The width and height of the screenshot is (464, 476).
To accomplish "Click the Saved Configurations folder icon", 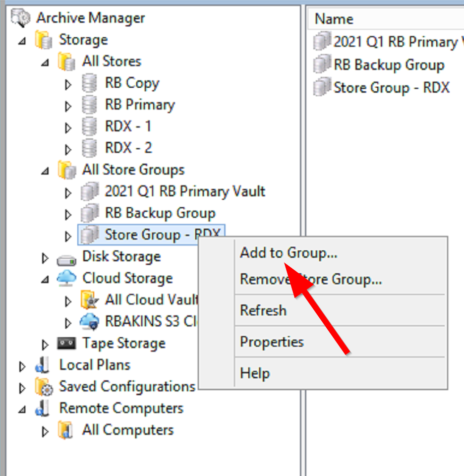I will [44, 387].
